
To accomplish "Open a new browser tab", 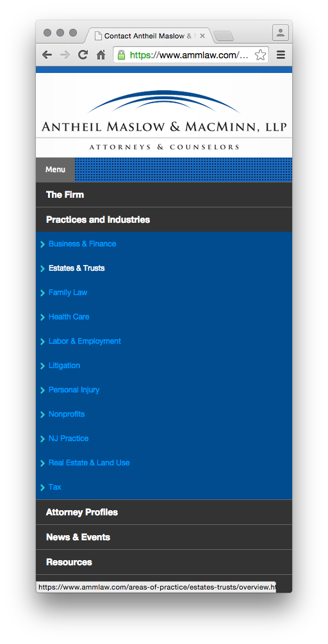I will click(x=224, y=36).
